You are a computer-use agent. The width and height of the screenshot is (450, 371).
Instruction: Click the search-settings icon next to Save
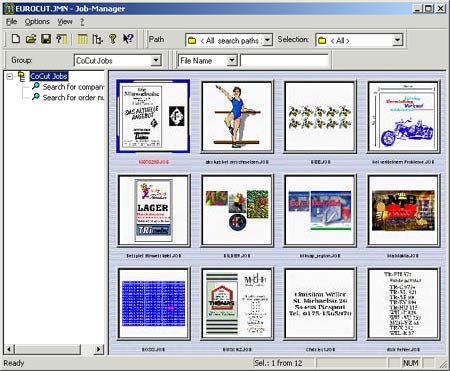[x=61, y=39]
